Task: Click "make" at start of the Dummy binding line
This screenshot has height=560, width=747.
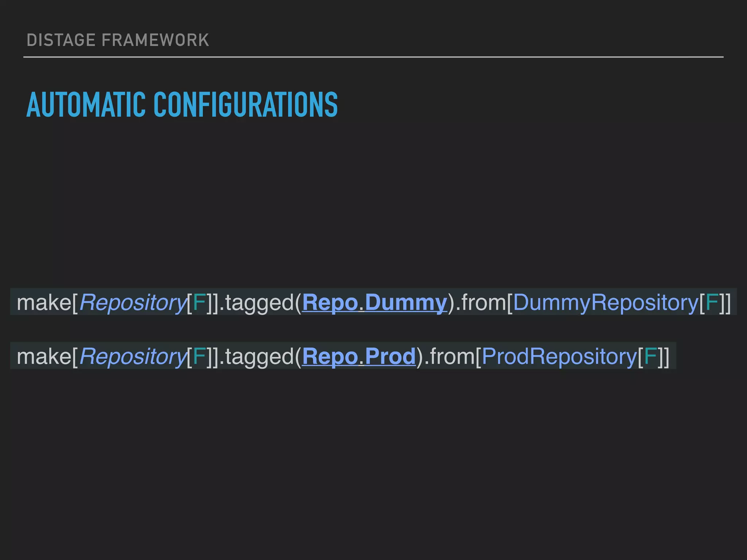Action: tap(44, 303)
